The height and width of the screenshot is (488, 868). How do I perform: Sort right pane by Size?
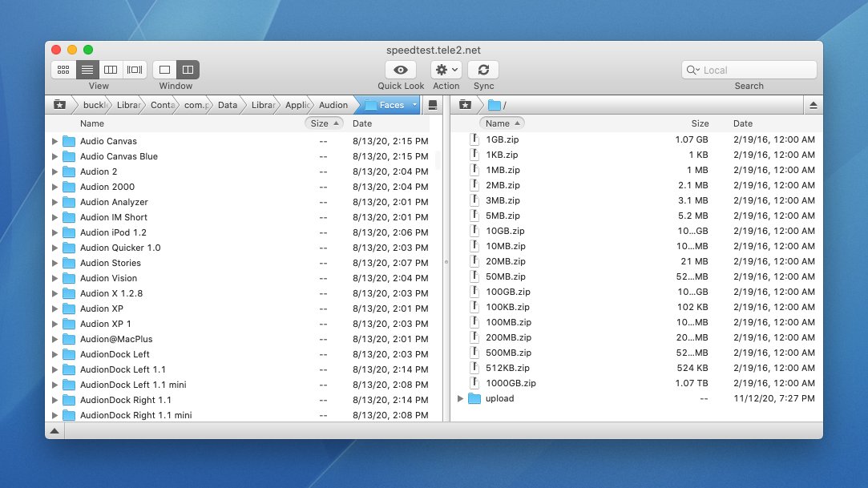point(700,123)
